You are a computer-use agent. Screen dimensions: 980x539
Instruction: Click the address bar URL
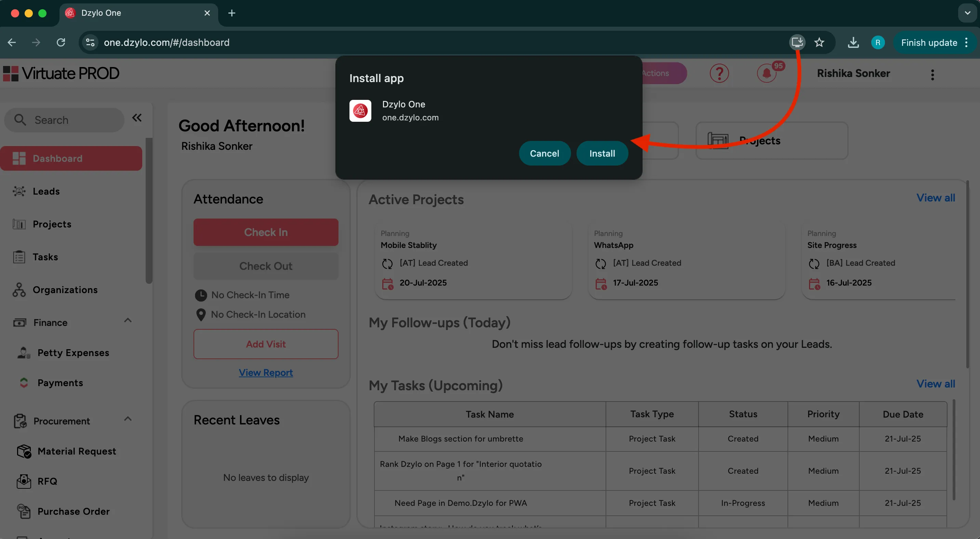point(167,42)
